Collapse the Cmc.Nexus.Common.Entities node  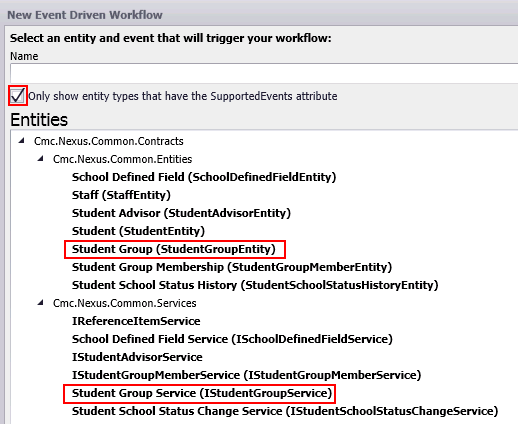click(x=41, y=159)
